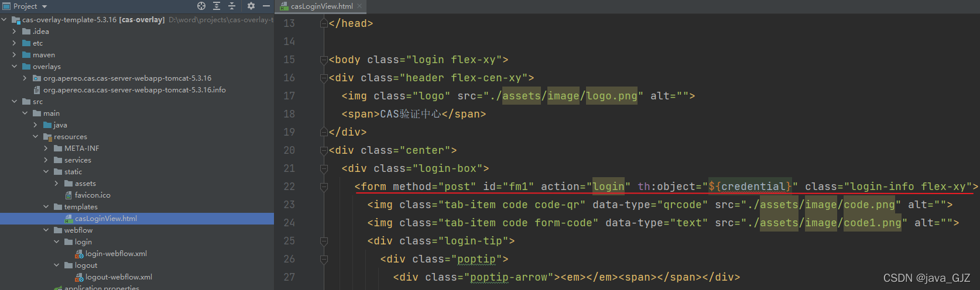Hide the Project tool window with minus icon
The image size is (980, 290).
pos(266,6)
